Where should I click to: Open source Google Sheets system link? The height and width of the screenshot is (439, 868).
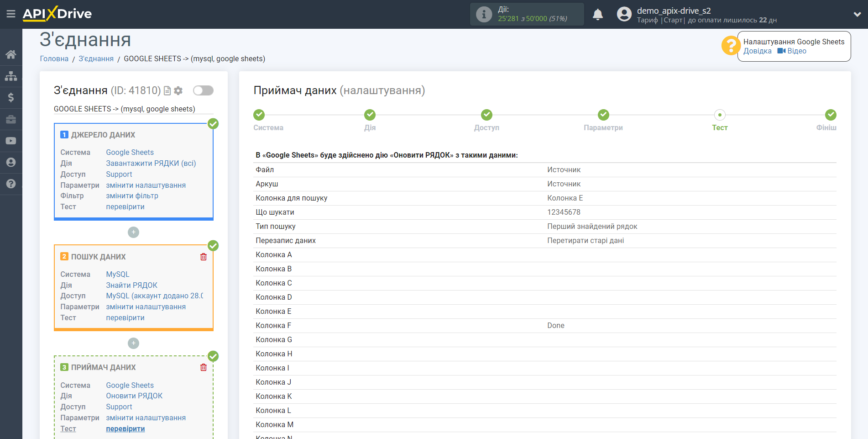point(130,152)
